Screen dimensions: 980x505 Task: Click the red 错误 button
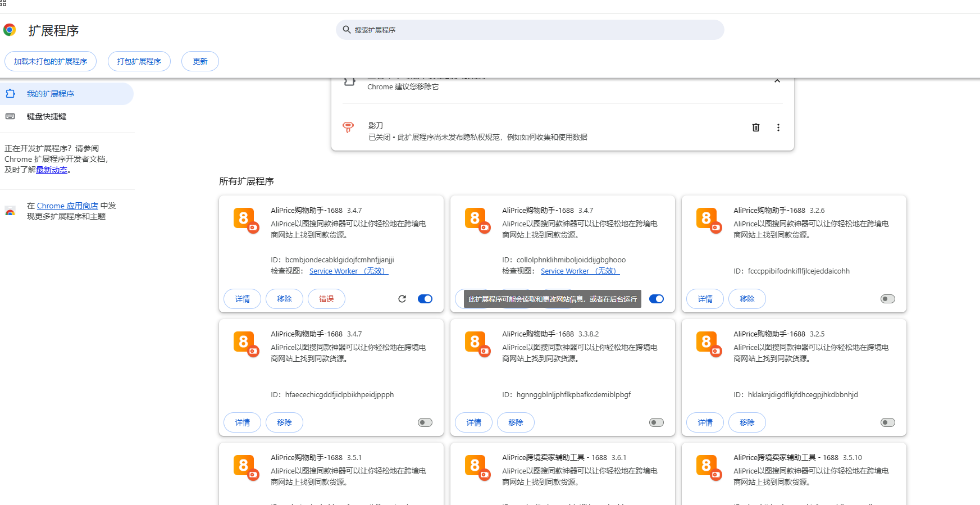tap(326, 299)
